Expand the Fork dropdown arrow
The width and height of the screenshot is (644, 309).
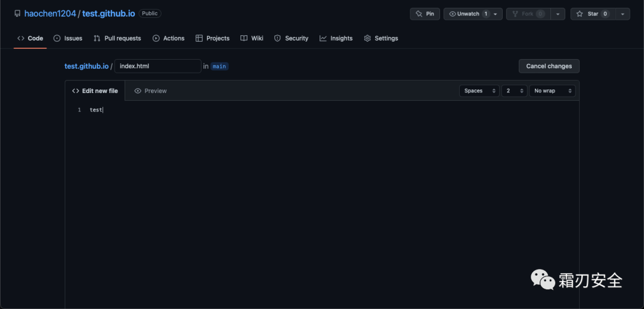tap(558, 14)
